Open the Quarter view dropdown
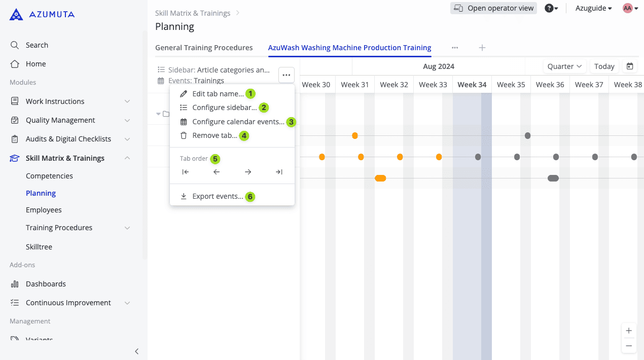644x360 pixels. tap(564, 66)
